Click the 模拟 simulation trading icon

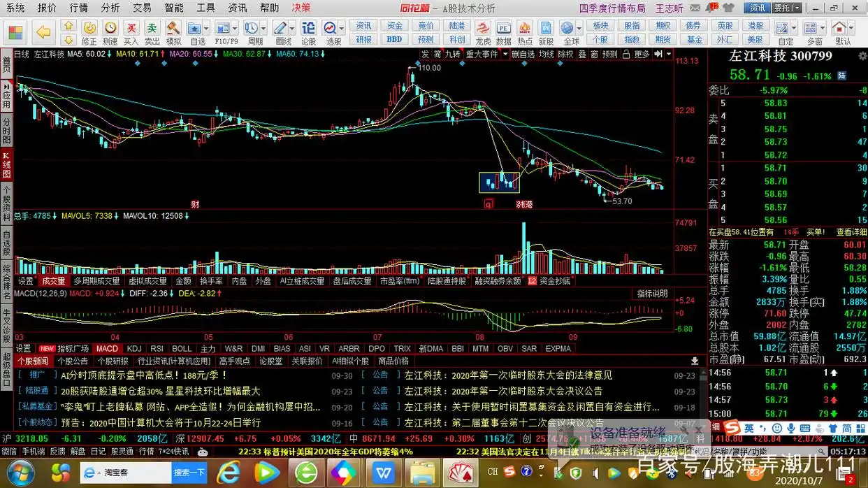point(173,28)
